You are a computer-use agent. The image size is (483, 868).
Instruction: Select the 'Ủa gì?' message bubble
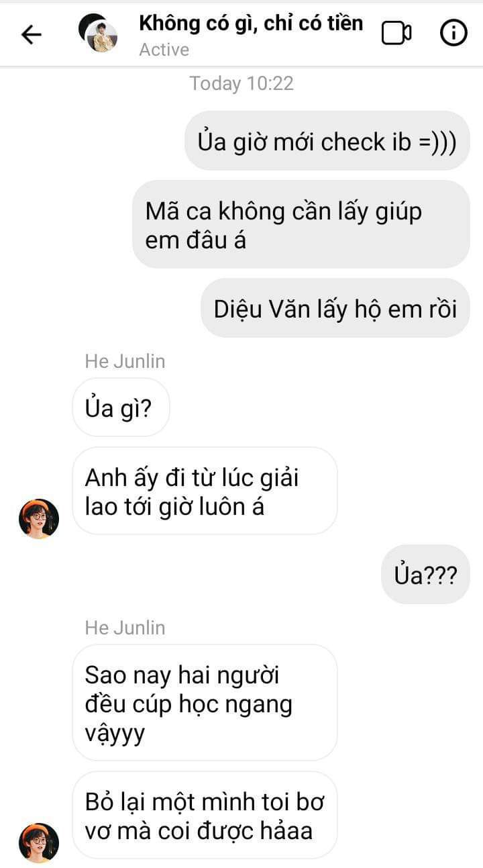coord(121,407)
